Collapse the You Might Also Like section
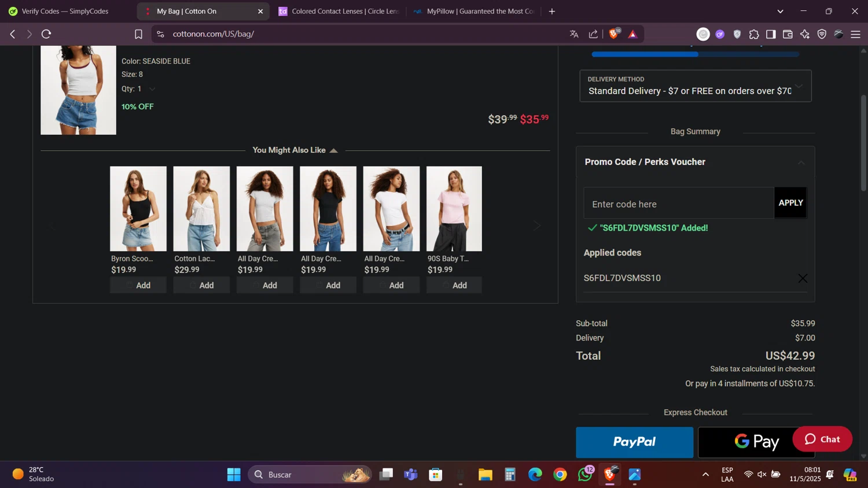 coord(333,150)
